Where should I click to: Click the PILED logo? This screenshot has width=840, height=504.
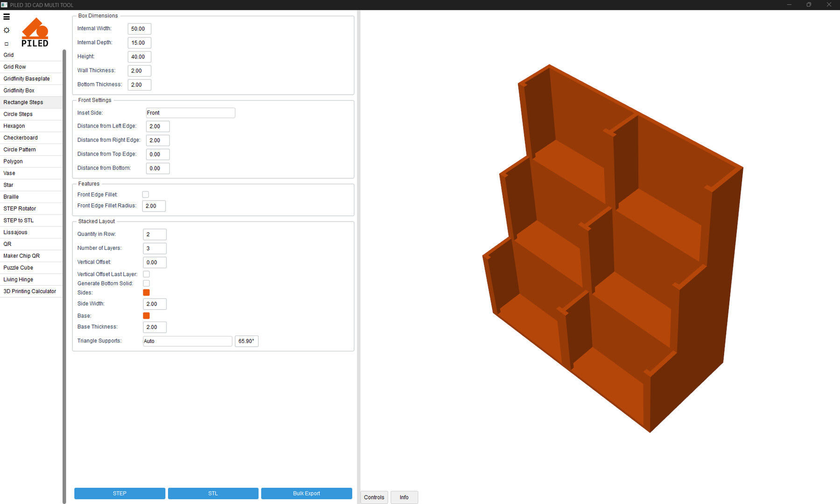pyautogui.click(x=35, y=33)
